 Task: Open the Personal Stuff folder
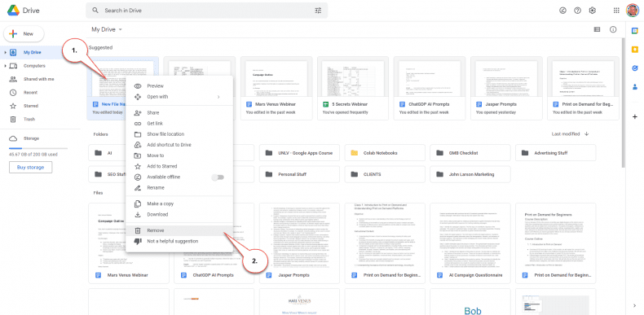click(x=299, y=174)
